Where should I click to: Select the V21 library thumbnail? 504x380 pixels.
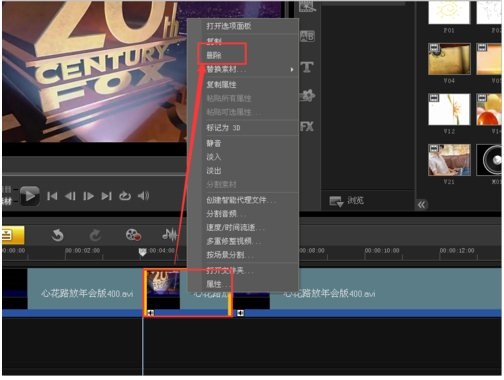[x=449, y=160]
